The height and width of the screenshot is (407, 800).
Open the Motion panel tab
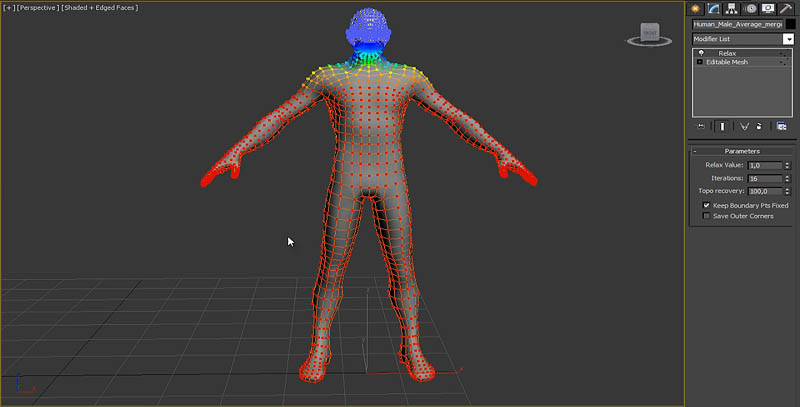coord(750,8)
